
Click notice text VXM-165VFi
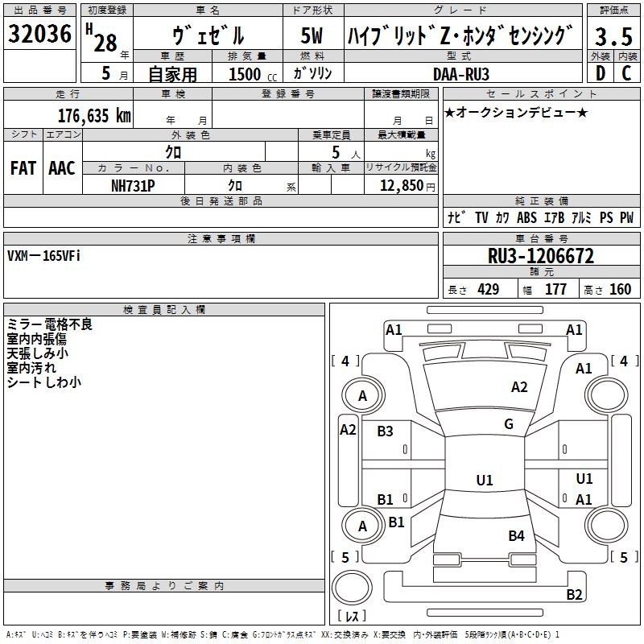click(x=43, y=256)
